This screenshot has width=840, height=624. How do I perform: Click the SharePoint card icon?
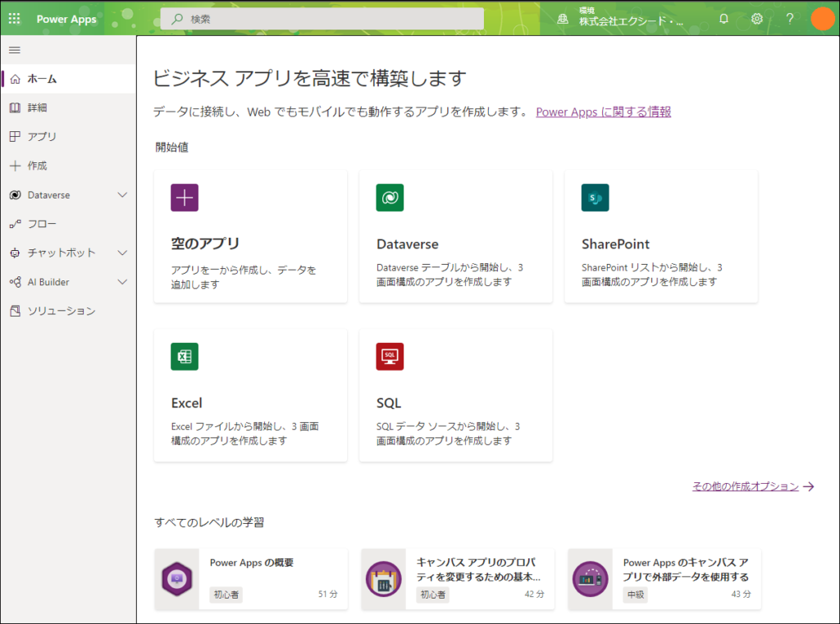click(596, 198)
